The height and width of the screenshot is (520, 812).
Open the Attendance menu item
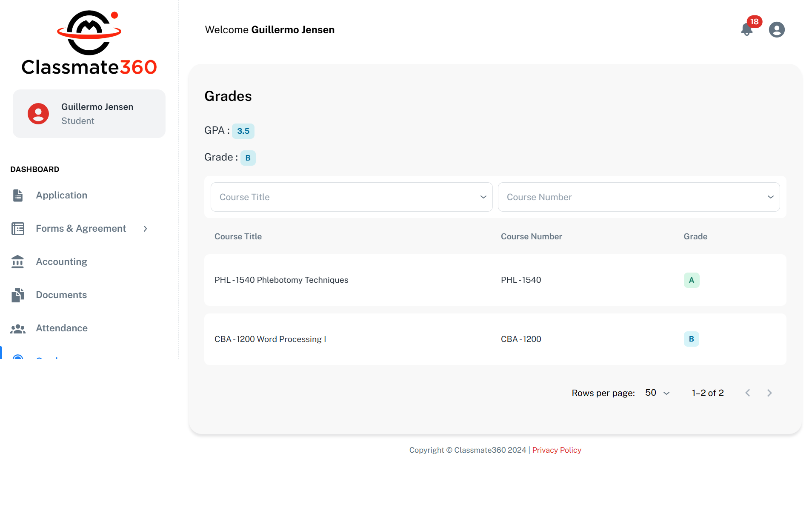(62, 328)
